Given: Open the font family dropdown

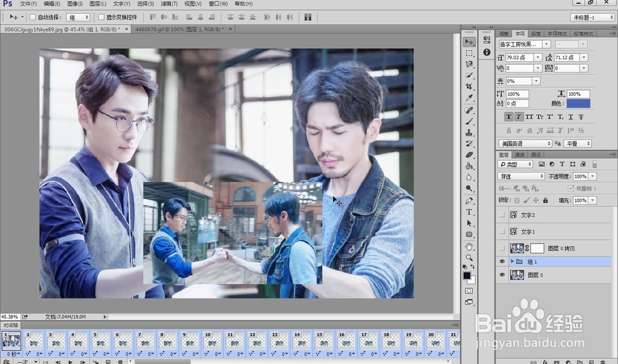Looking at the screenshot, I should pos(546,44).
